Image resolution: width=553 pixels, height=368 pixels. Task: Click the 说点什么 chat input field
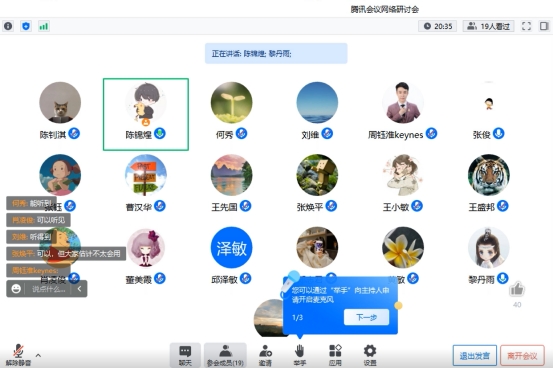49,289
